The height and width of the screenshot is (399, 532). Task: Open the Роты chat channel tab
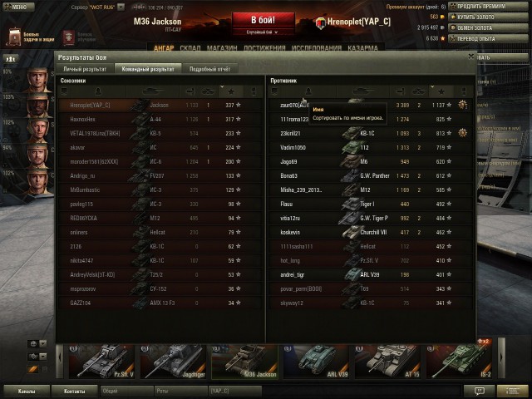pyautogui.click(x=181, y=392)
